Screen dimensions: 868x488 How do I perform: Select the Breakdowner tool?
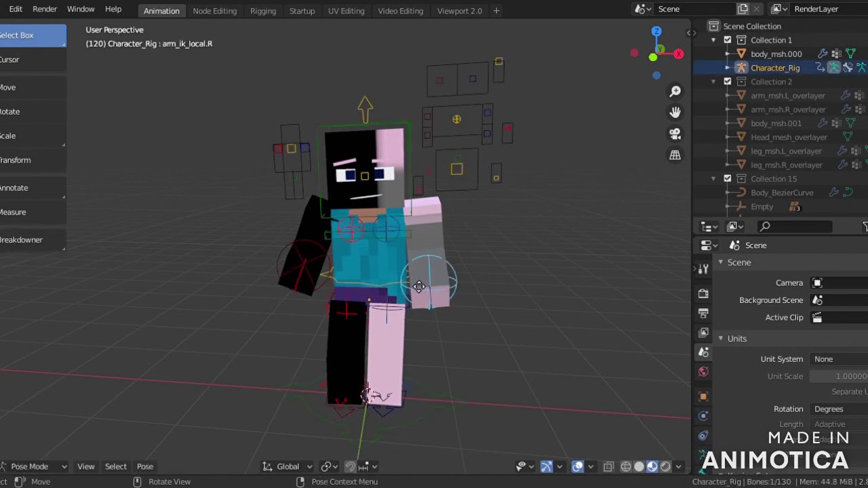coord(33,240)
